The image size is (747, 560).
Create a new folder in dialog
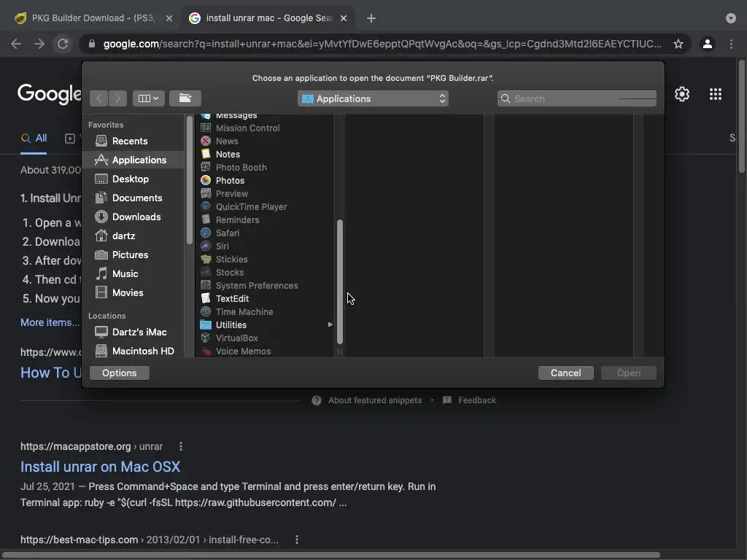pyautogui.click(x=185, y=98)
